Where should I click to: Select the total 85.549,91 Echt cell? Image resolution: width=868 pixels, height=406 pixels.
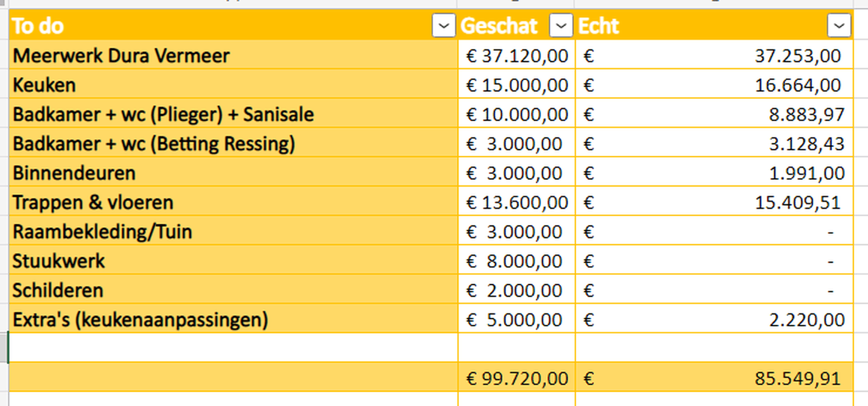pos(714,378)
